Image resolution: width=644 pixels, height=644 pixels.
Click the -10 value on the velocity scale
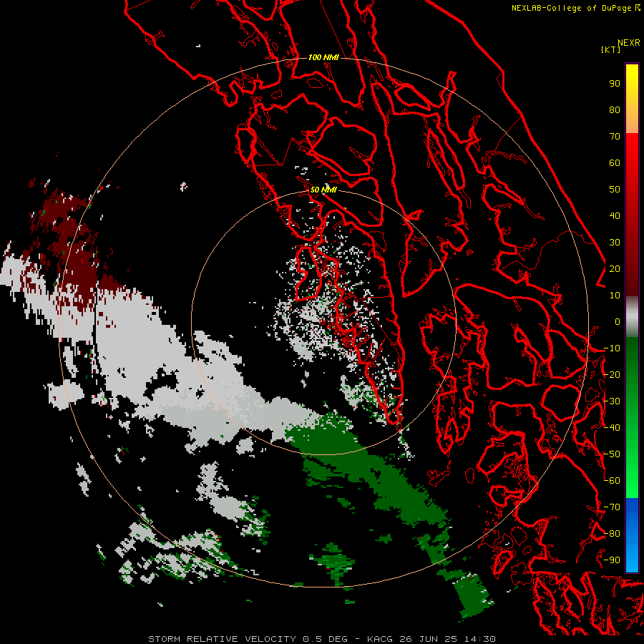(612, 348)
